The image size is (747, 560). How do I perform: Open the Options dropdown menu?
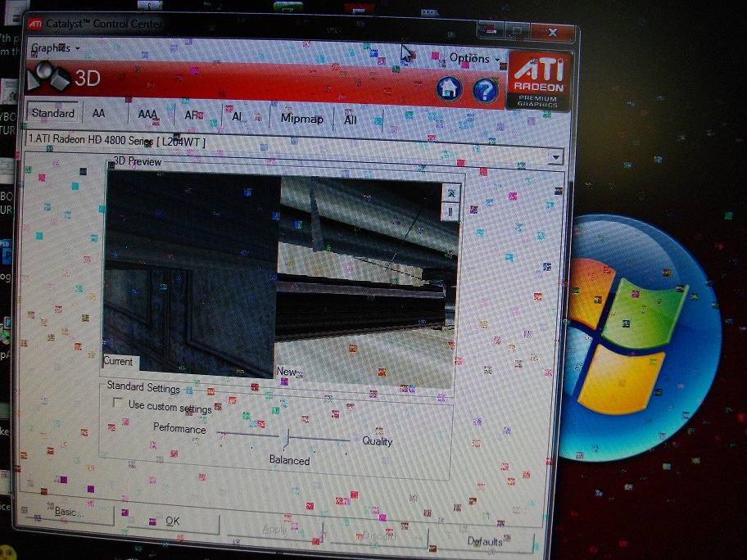tap(474, 59)
